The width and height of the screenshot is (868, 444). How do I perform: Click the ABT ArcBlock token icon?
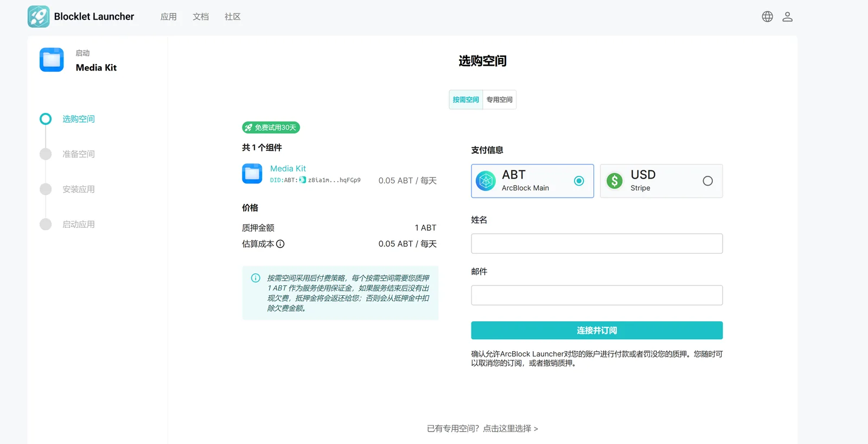click(x=486, y=181)
